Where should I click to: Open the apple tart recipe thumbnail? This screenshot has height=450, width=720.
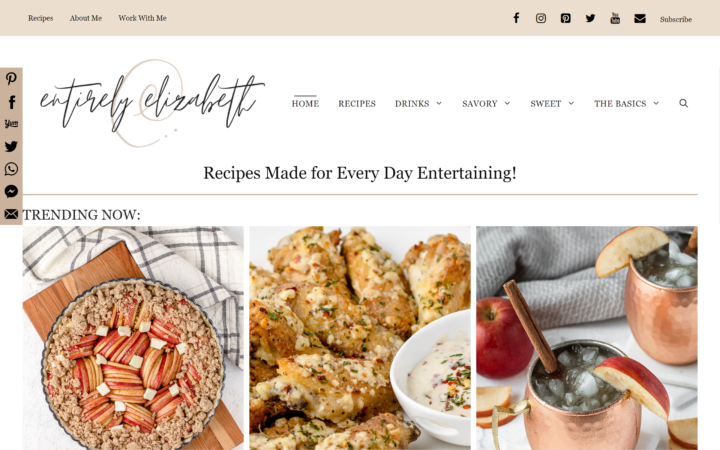tap(133, 338)
